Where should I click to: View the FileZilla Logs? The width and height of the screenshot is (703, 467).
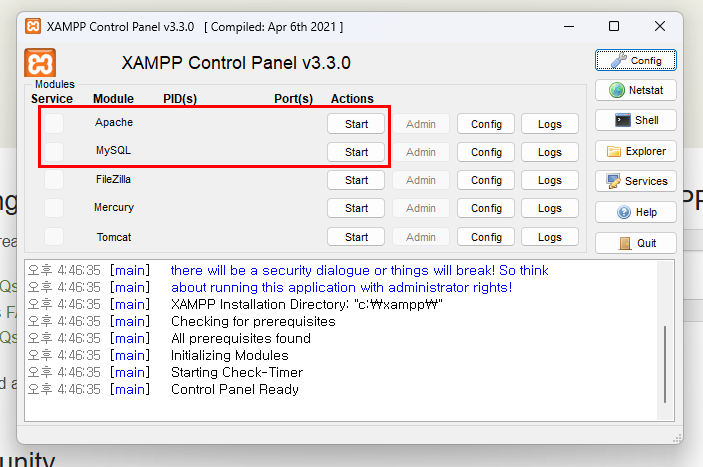point(550,180)
